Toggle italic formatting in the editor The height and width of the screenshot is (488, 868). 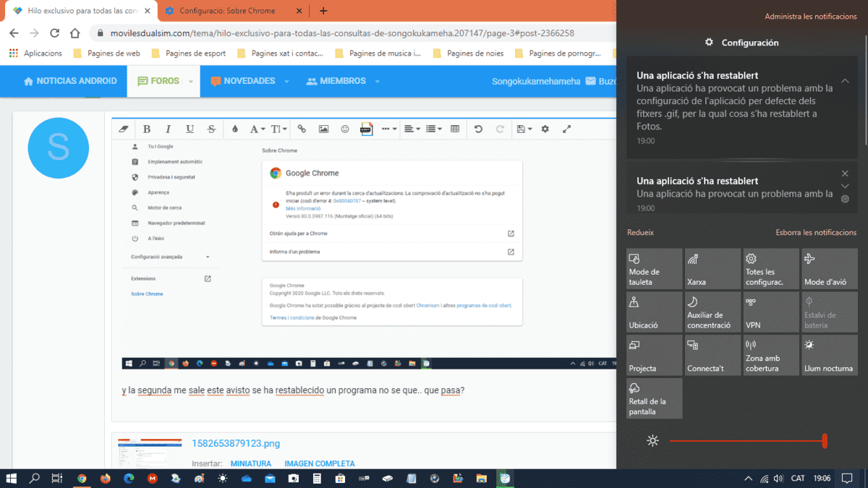169,129
